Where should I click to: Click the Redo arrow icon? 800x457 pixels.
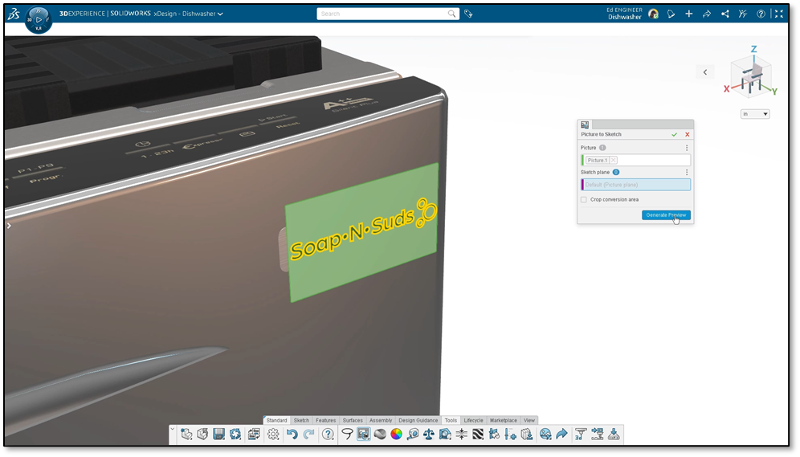309,434
